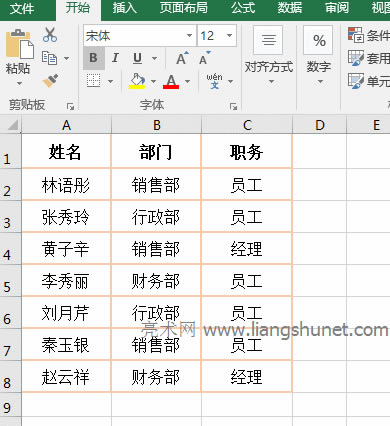Select 销售部 in 林语彤's row
This screenshot has width=390, height=426.
156,184
